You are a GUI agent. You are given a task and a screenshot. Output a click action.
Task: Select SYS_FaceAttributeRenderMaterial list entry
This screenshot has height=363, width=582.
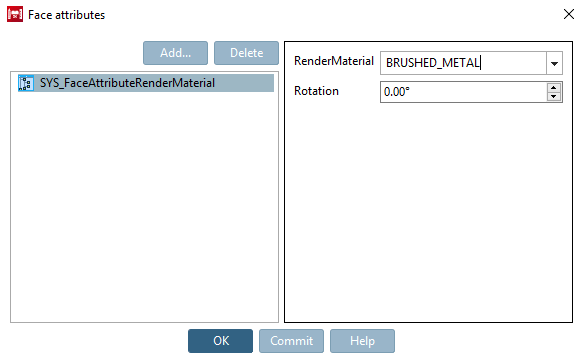[x=146, y=83]
